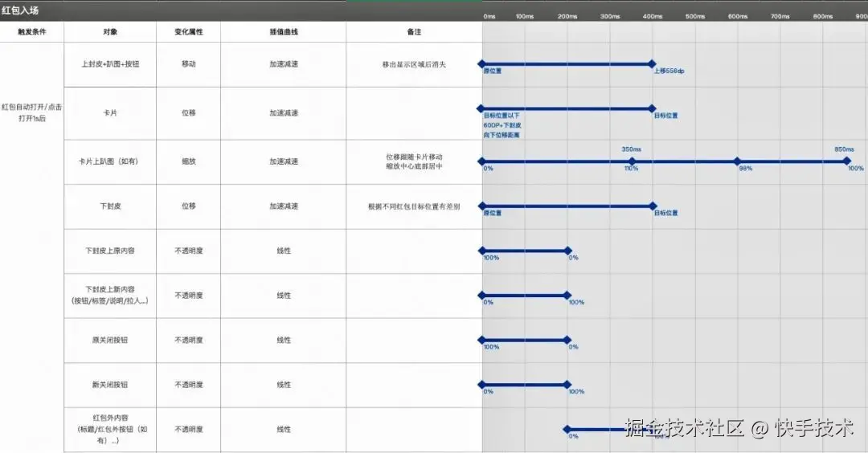Click the 200ms tick on the time ruler
Viewport: 868px width, 453px height.
(x=567, y=17)
